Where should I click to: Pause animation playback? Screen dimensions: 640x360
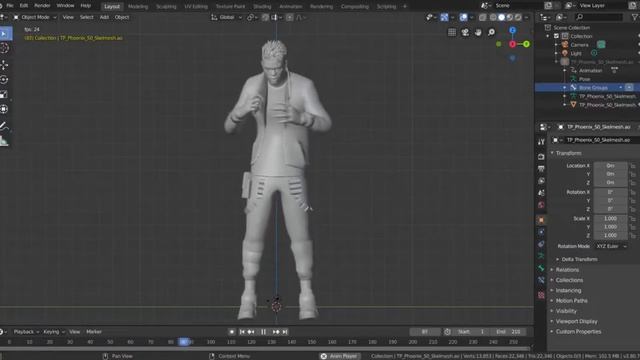[263, 332]
